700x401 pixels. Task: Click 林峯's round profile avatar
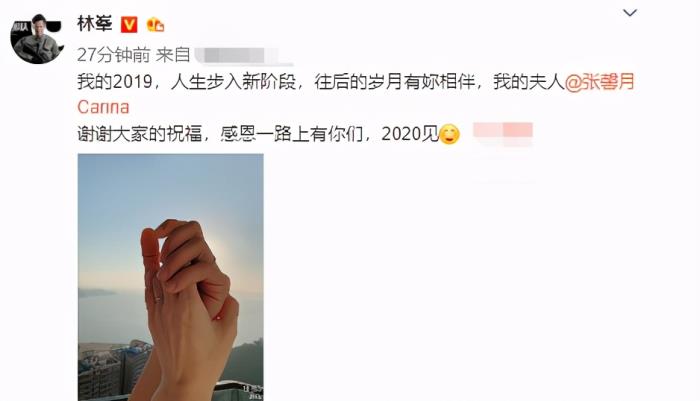click(x=36, y=39)
